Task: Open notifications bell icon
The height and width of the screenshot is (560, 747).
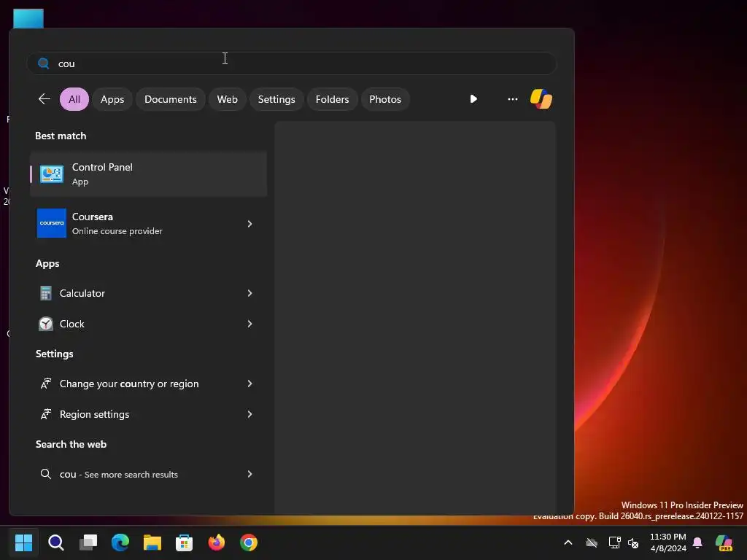Action: click(x=697, y=542)
